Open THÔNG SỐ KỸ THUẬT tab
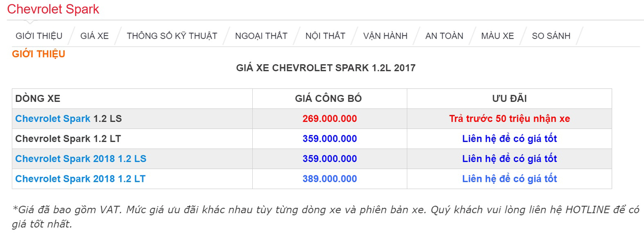This screenshot has height=241, width=644. tap(172, 36)
